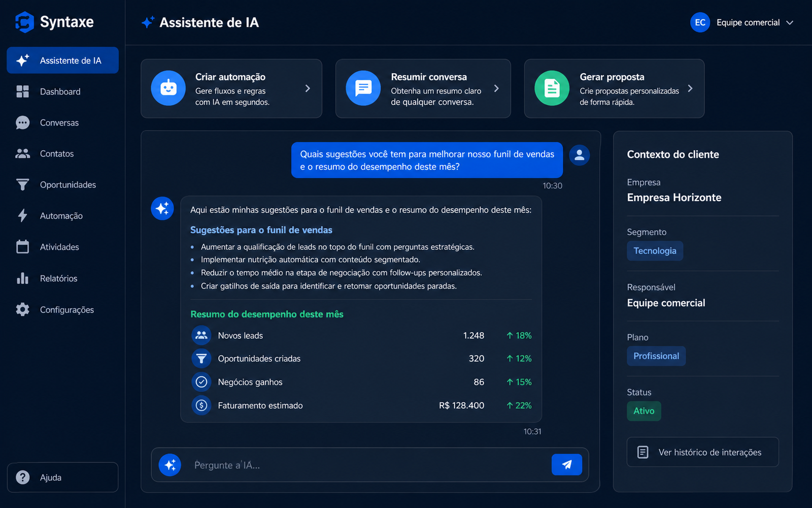The image size is (812, 508).
Task: Click the Automação lightning bolt icon
Action: click(x=22, y=215)
